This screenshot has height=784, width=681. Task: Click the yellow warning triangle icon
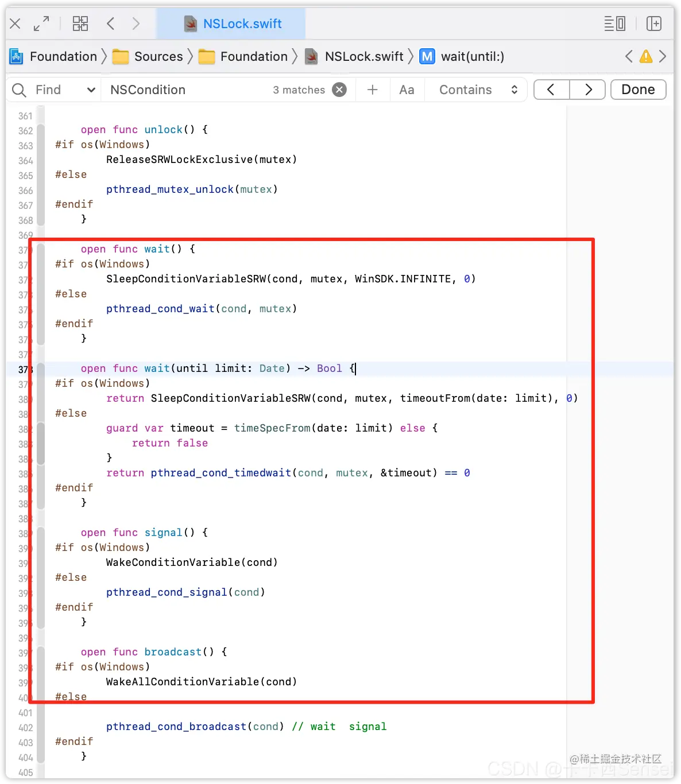click(646, 56)
